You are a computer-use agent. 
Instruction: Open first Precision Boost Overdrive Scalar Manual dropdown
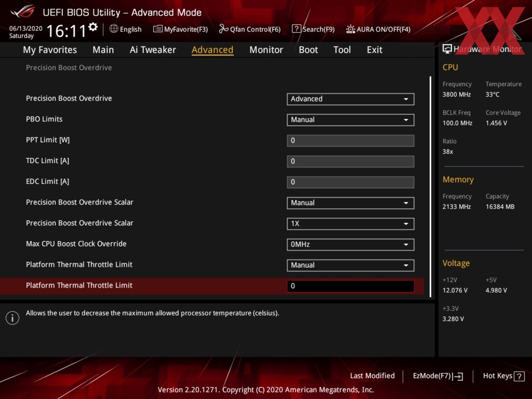tap(350, 203)
